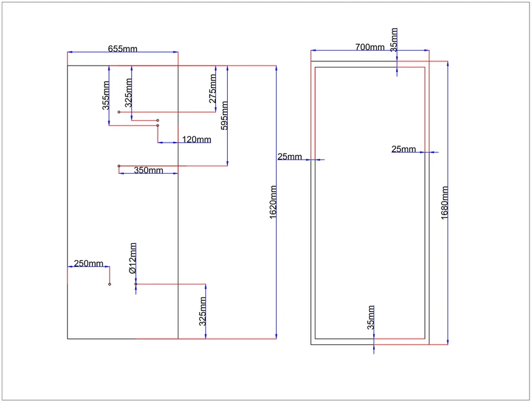Select the 120mm horizontal dimension label
The width and height of the screenshot is (532, 402).
(x=197, y=139)
